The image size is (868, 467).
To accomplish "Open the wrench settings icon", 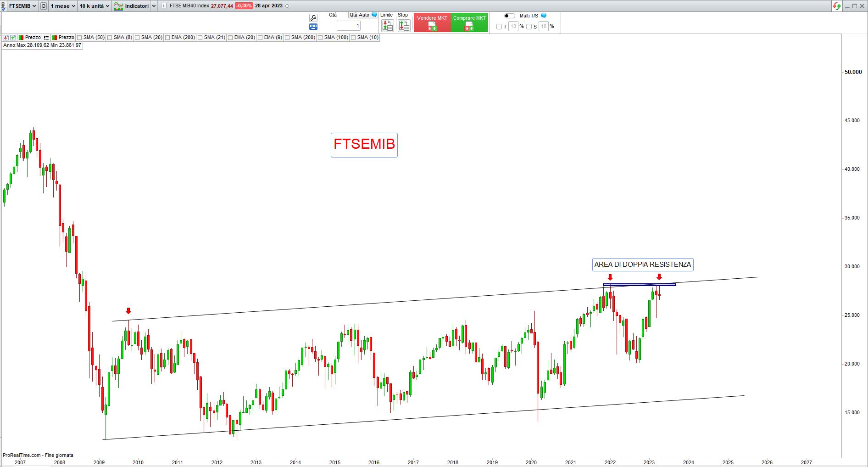I will [x=313, y=17].
